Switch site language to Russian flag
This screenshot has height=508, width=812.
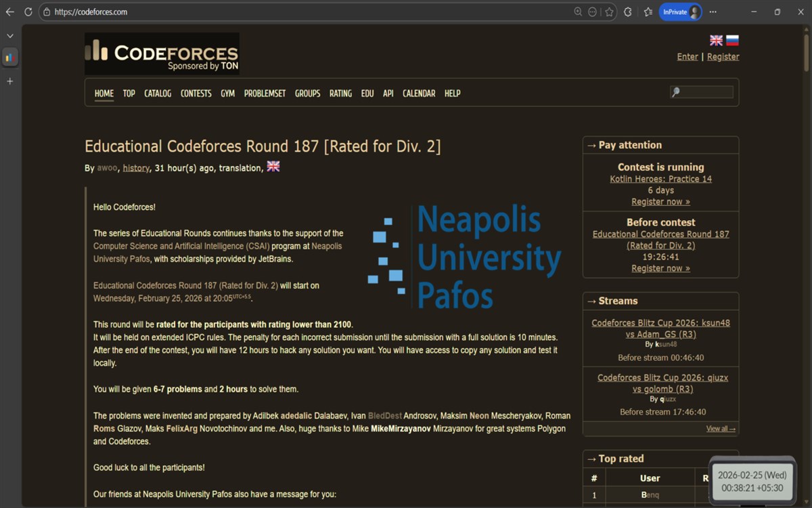coord(732,41)
